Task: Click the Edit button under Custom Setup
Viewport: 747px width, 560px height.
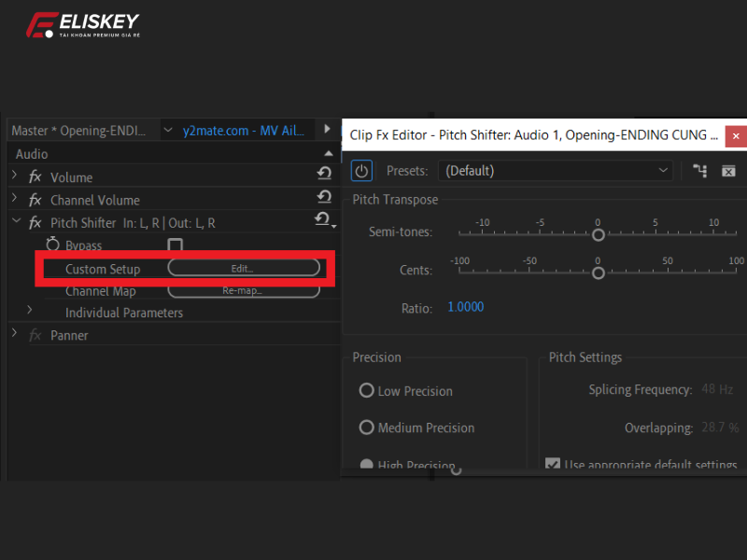Action: [x=244, y=268]
